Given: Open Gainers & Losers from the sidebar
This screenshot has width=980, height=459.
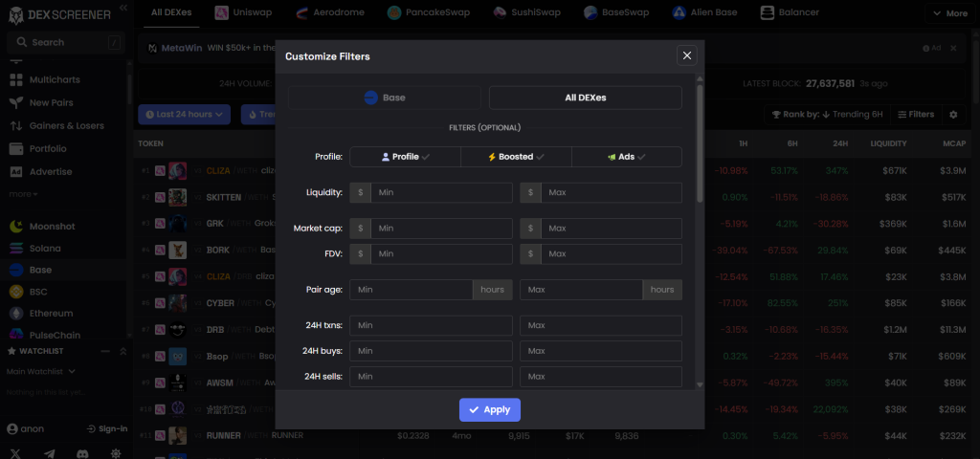Looking at the screenshot, I should pos(67,125).
